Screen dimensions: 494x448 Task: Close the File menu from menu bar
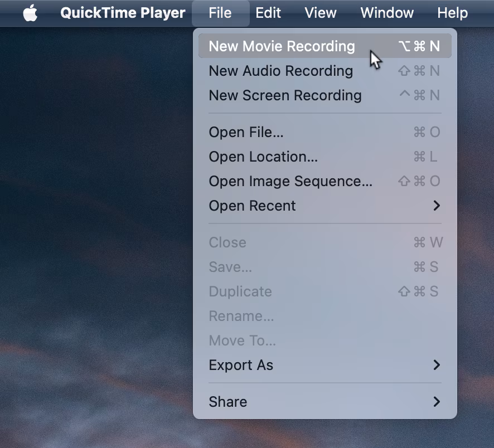220,13
